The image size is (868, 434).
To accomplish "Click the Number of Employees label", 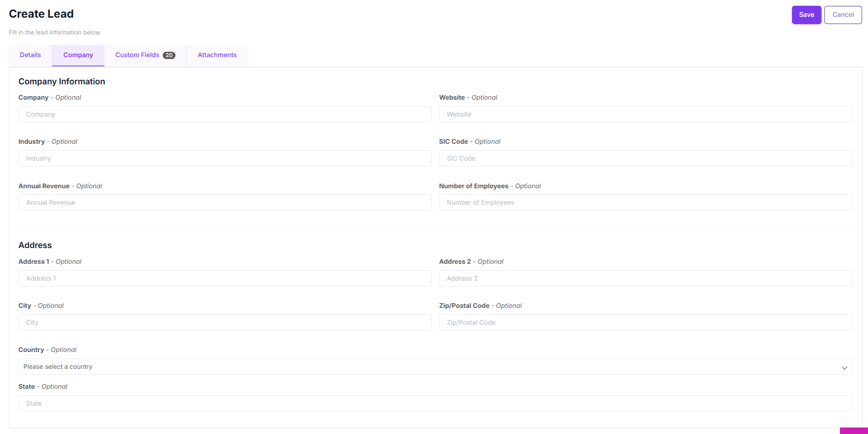I will tap(490, 186).
